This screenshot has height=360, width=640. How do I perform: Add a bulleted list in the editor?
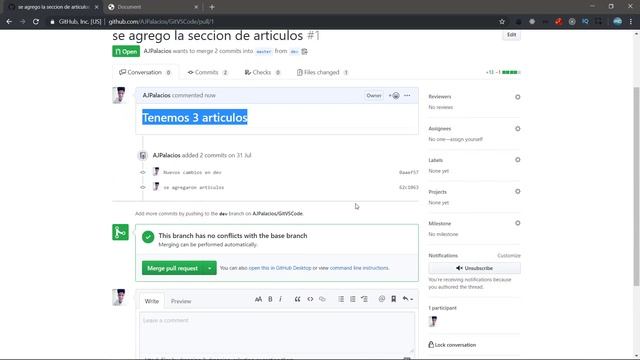tap(341, 299)
